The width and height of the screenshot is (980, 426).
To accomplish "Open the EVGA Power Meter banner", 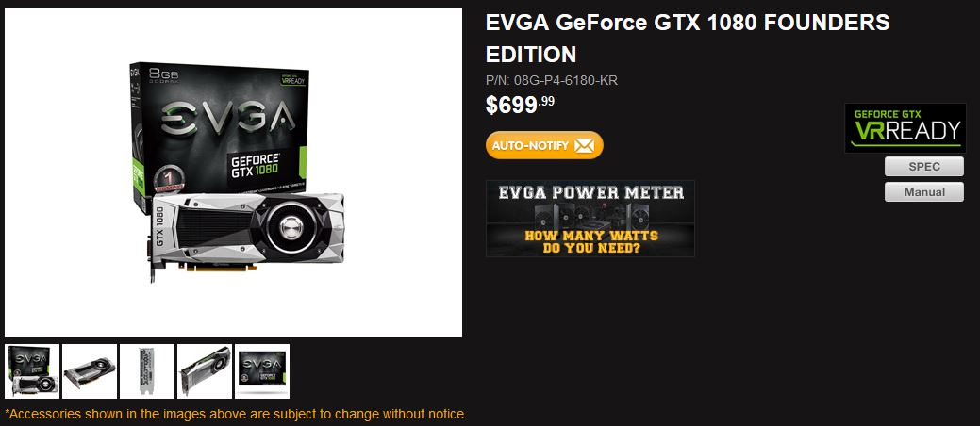I will point(590,219).
